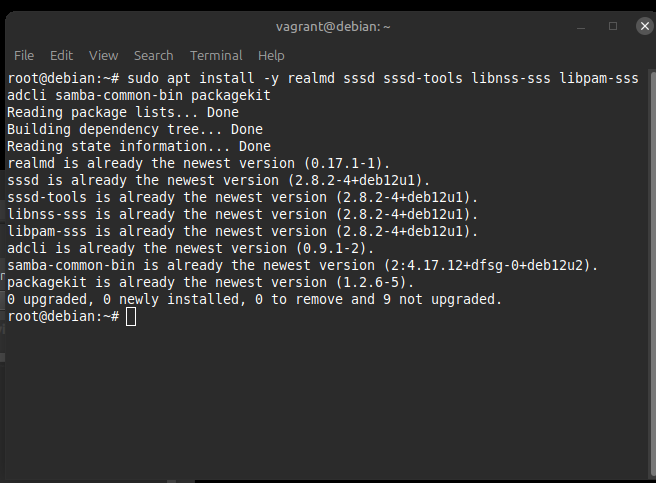Click the 'Reading package lists... Done' line
The height and width of the screenshot is (483, 656).
[122, 112]
